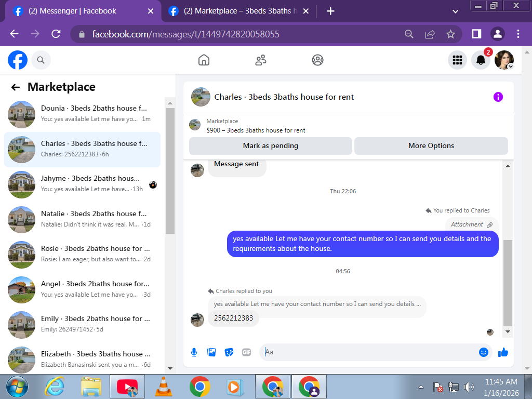Click the chat scrollbar down arrow

(508, 332)
